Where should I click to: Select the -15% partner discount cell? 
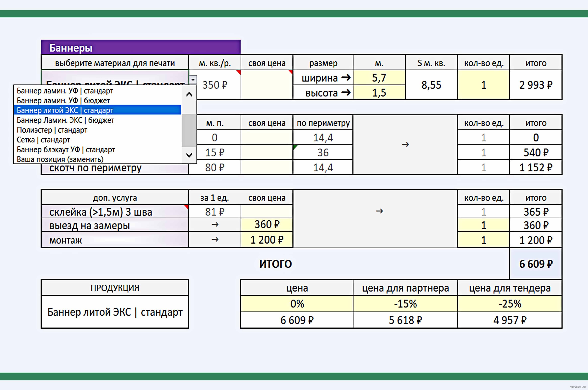coord(405,304)
